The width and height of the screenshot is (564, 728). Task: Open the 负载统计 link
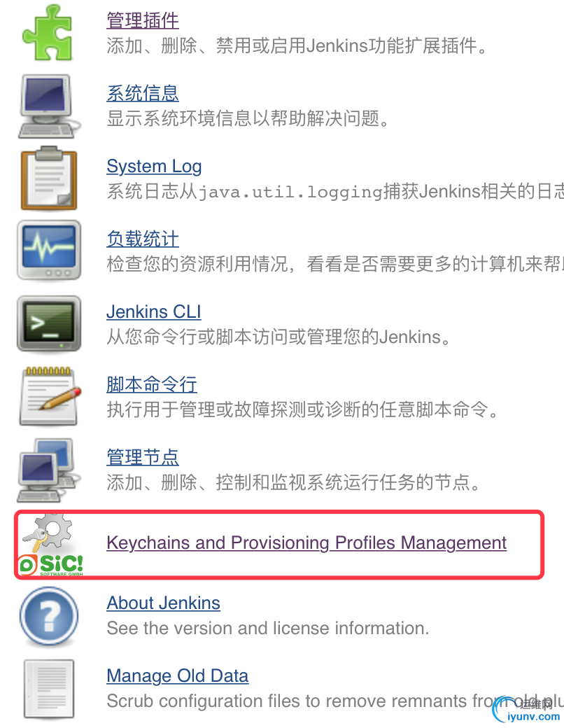pyautogui.click(x=143, y=239)
